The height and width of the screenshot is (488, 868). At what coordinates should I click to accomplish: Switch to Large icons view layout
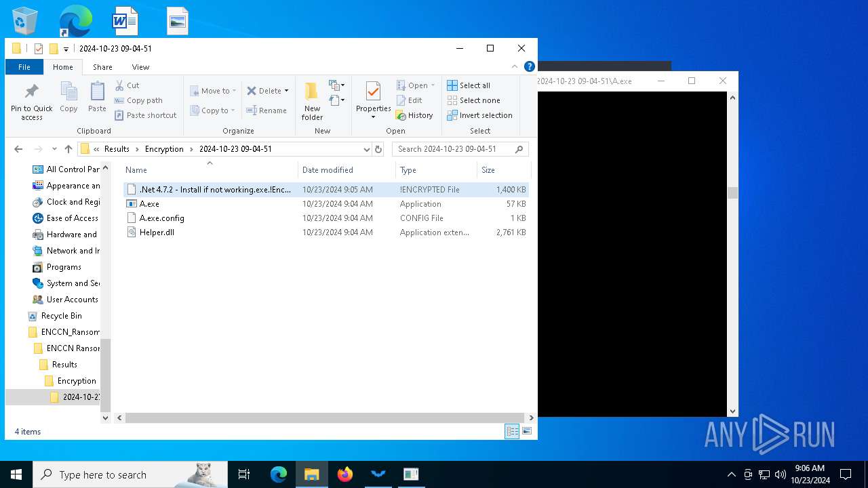pyautogui.click(x=527, y=431)
